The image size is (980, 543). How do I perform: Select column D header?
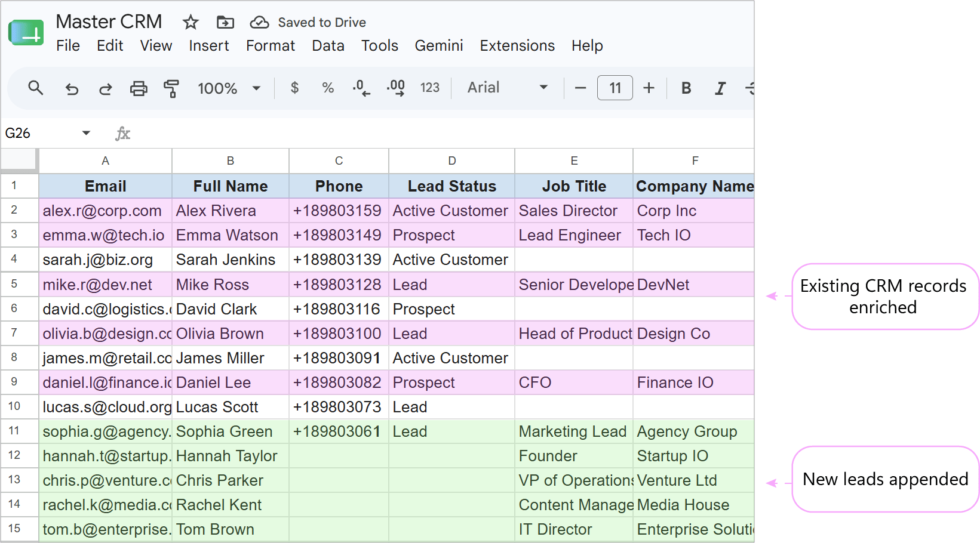point(452,161)
